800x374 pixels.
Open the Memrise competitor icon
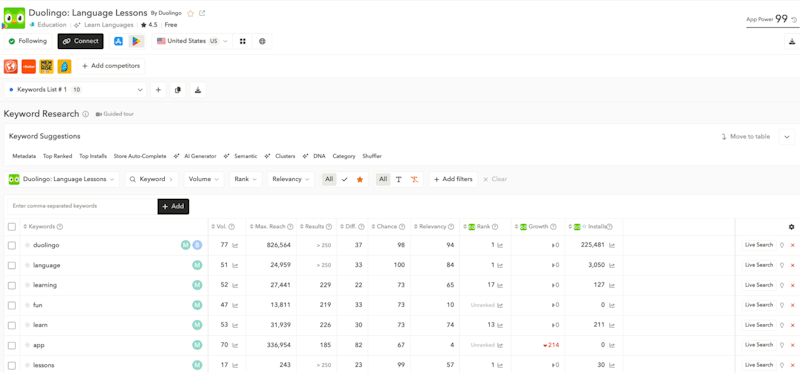[x=46, y=66]
